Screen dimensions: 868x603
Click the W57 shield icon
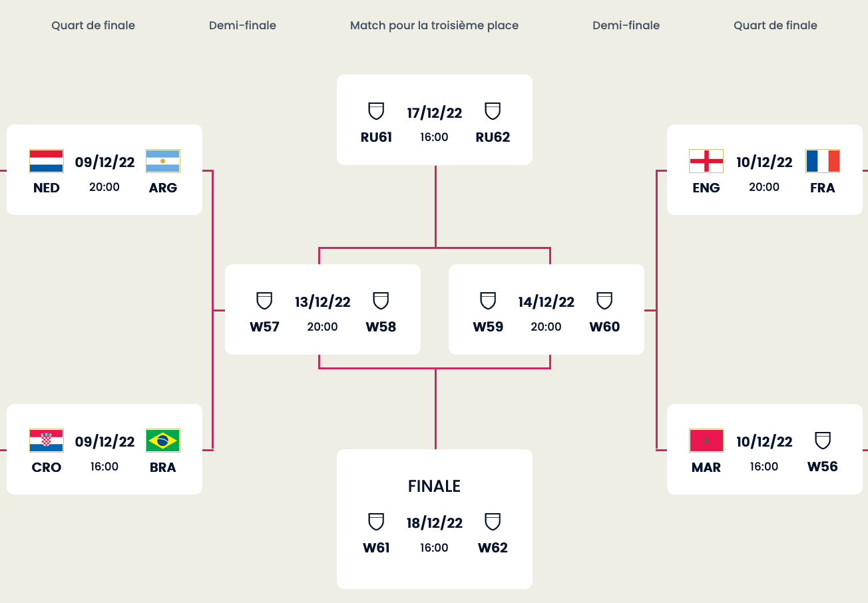(264, 301)
